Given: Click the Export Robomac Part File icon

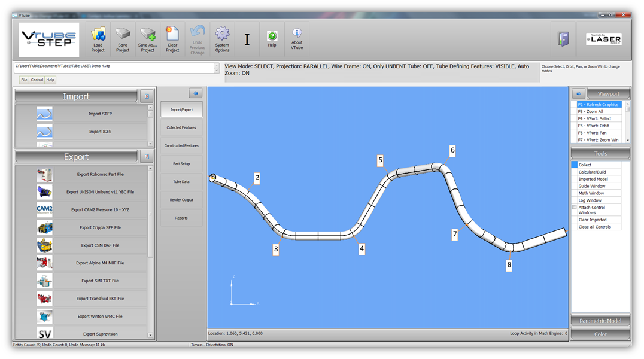Looking at the screenshot, I should (x=44, y=175).
